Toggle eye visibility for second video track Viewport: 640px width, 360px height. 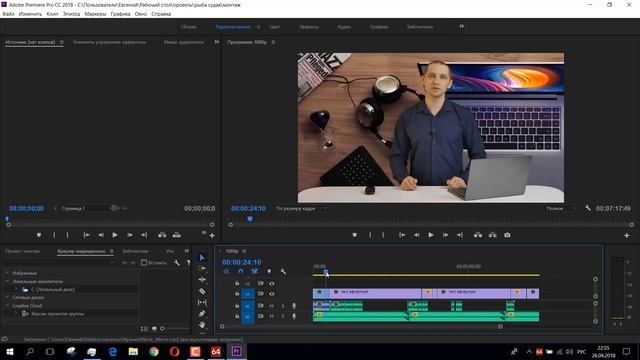point(271,294)
